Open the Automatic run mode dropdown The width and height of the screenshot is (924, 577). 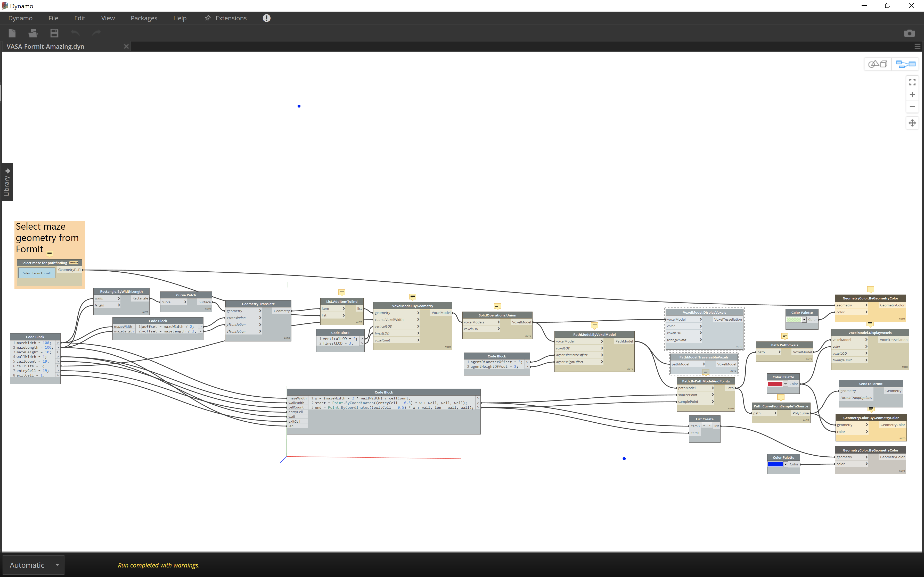(57, 565)
